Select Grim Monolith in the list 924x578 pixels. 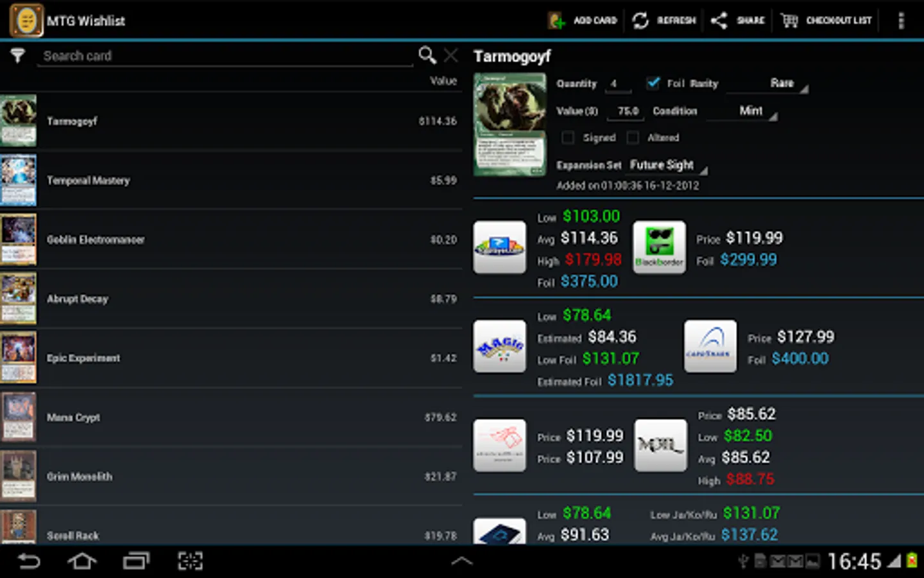click(x=231, y=477)
